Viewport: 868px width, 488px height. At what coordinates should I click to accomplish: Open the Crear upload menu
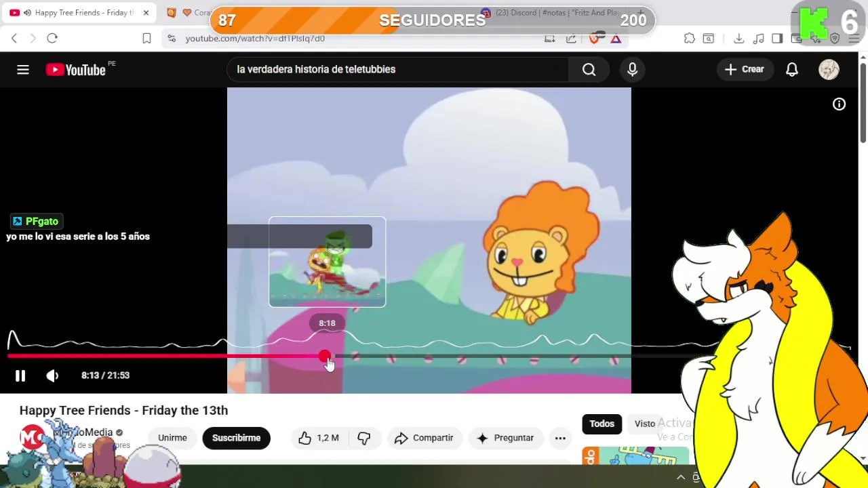pyautogui.click(x=744, y=69)
